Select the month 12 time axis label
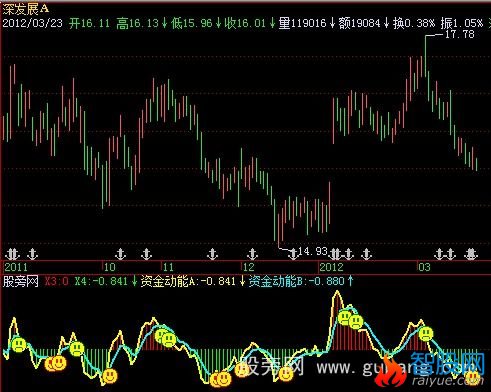This screenshot has height=392, width=491. click(x=248, y=267)
